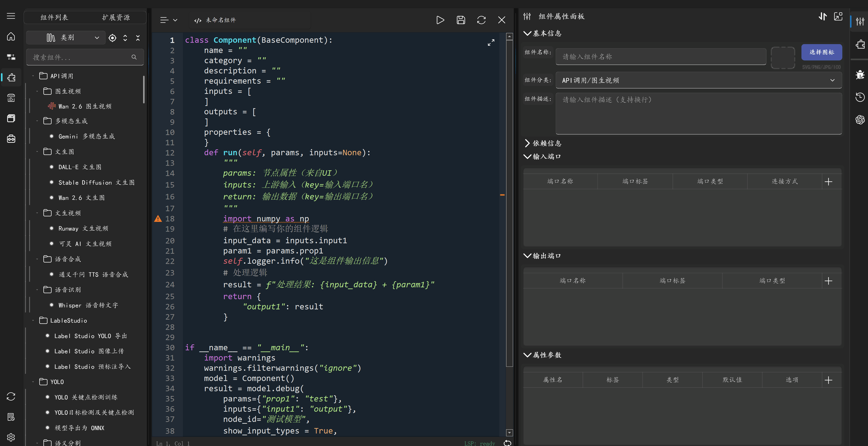
Task: Add a new output port row
Action: 828,281
